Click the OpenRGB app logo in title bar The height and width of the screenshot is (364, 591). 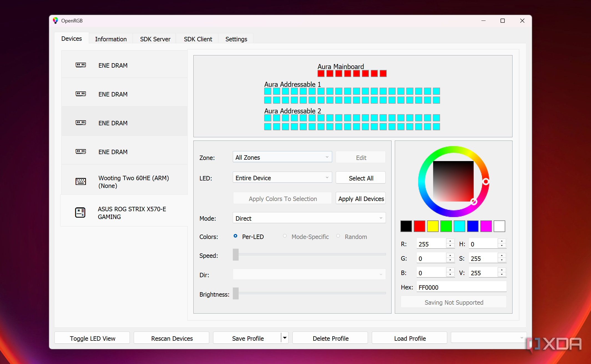tap(55, 21)
